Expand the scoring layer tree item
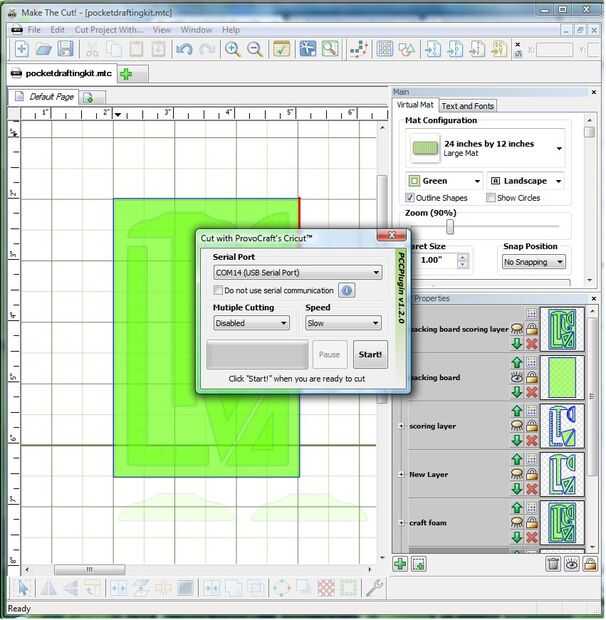Screen dimensions: 606x620 coord(401,426)
